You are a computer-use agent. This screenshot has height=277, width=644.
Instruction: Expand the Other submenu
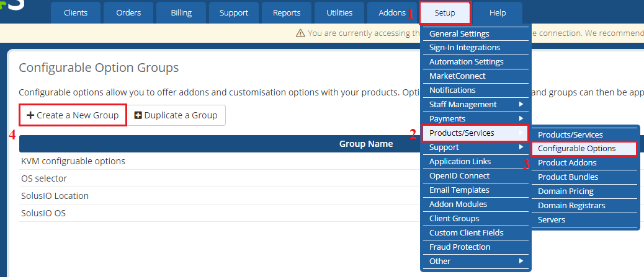[521, 261]
